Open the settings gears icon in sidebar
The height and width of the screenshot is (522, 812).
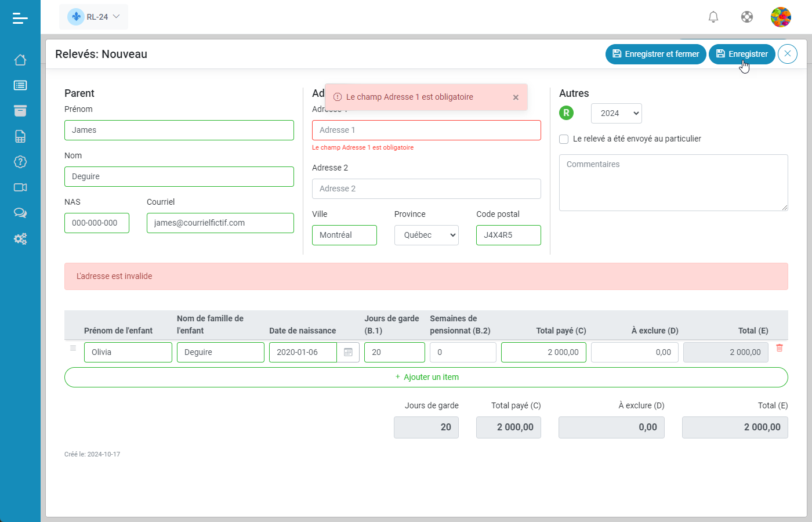pos(20,238)
